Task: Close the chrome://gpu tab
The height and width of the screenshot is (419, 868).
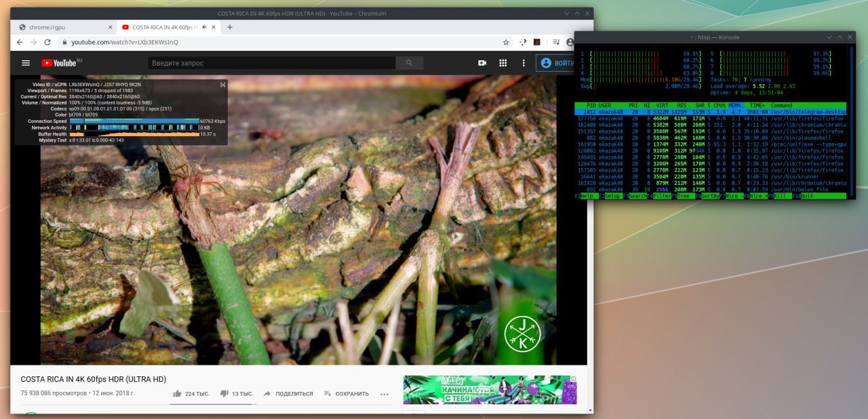Action: (x=110, y=27)
